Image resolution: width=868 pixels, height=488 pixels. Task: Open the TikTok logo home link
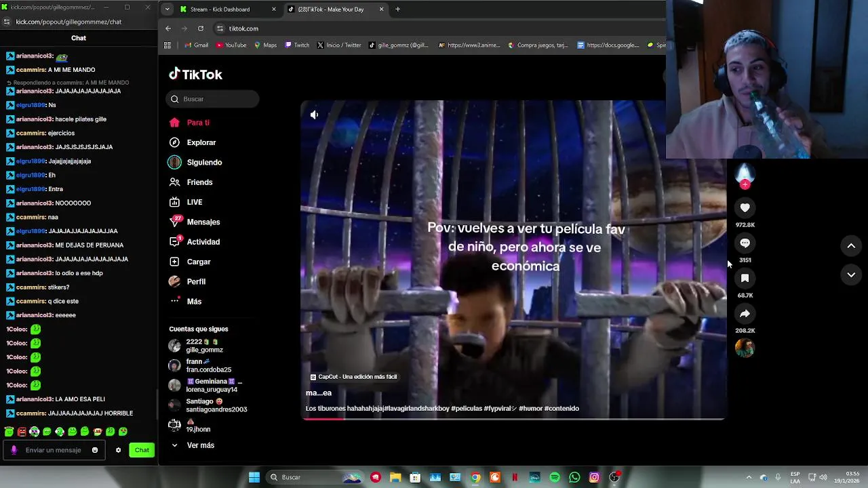[195, 75]
